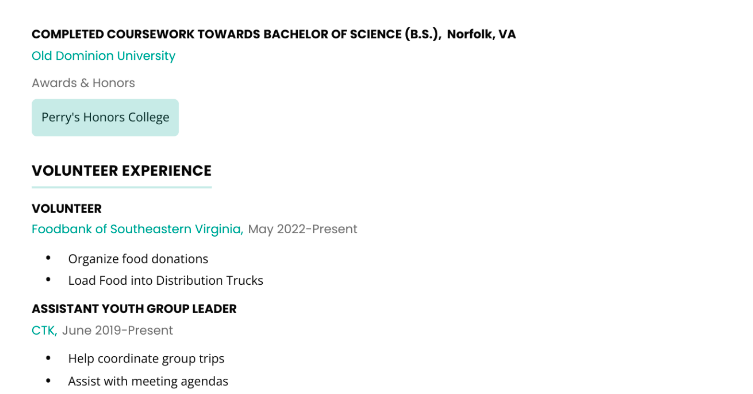Open Foodbank of Southeastern Virginia link
The width and height of the screenshot is (753, 394).
[137, 229]
